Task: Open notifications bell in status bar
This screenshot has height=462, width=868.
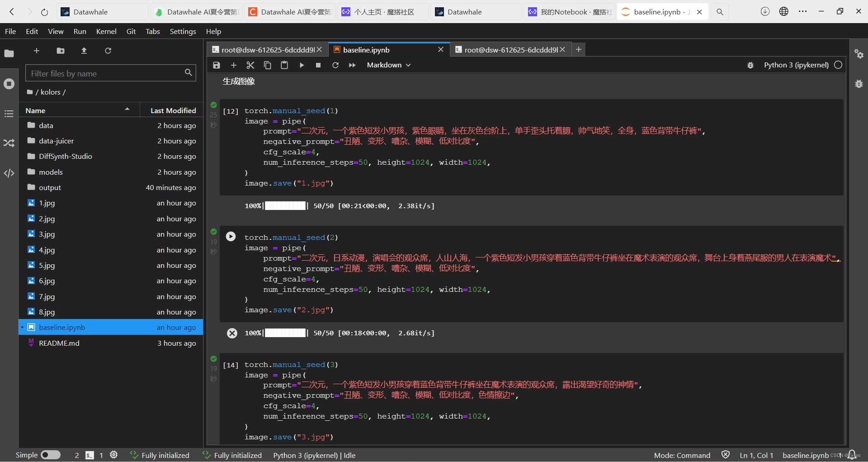Action: click(x=852, y=454)
